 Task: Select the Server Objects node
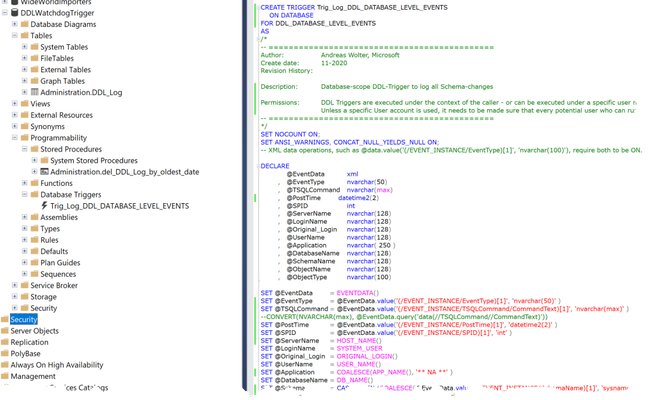(x=34, y=331)
